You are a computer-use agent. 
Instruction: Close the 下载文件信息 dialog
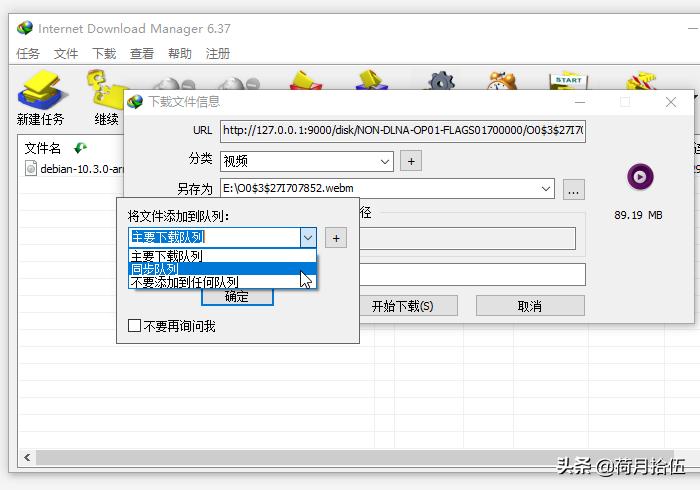click(x=671, y=102)
